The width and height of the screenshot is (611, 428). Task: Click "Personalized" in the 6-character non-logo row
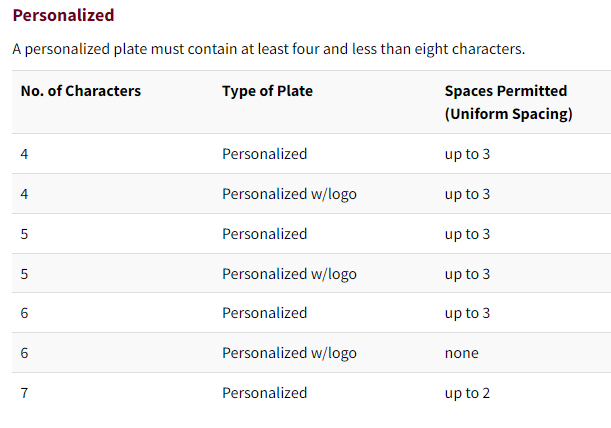pos(264,313)
